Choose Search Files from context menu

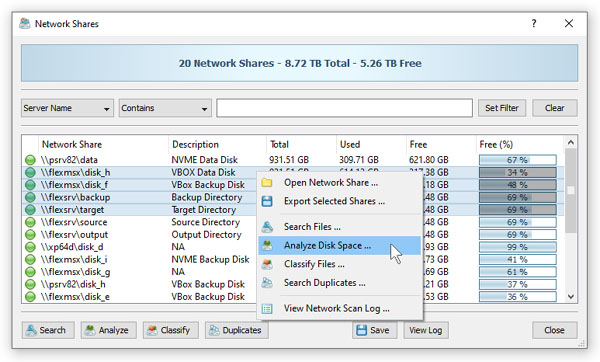pos(340,227)
